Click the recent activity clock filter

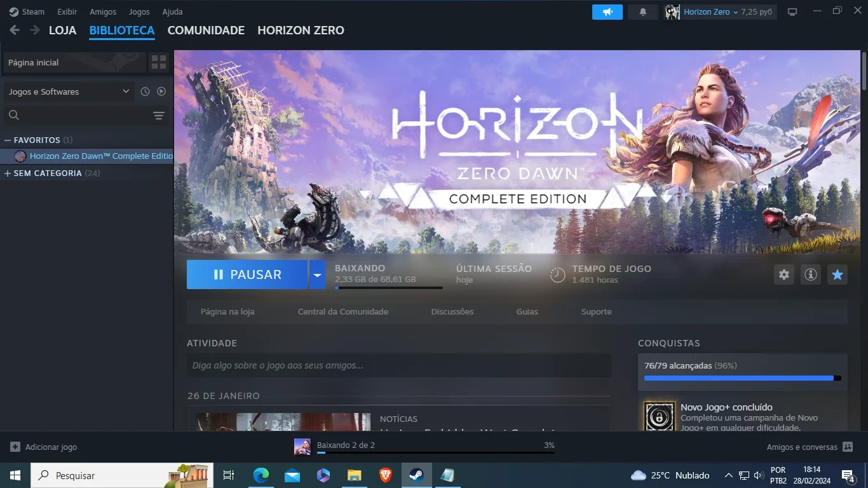[x=145, y=91]
